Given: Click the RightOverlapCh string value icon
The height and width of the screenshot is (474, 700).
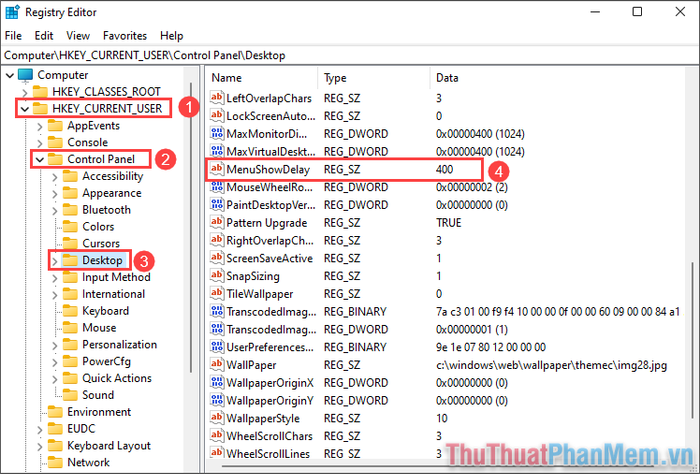Looking at the screenshot, I should 217,240.
